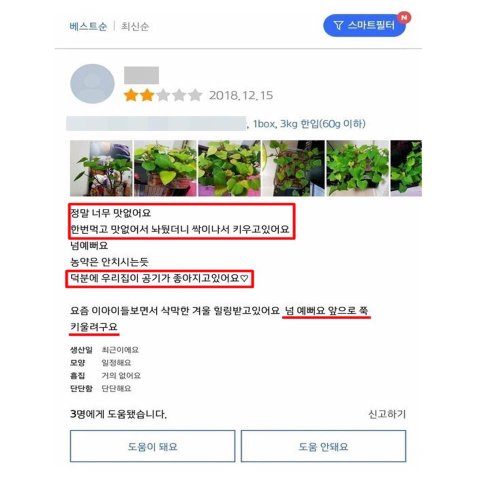Click the 신고하기 report link
Image resolution: width=480 pixels, height=480 pixels.
[x=387, y=414]
